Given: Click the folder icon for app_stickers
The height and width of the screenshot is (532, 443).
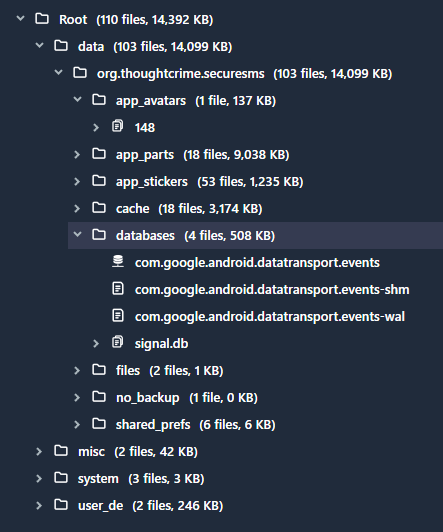Looking at the screenshot, I should coord(99,181).
